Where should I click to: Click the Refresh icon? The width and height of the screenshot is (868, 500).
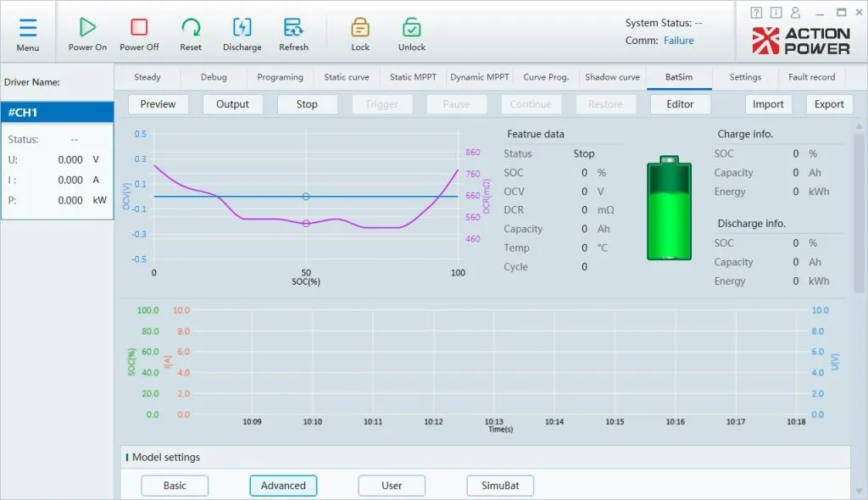click(293, 26)
